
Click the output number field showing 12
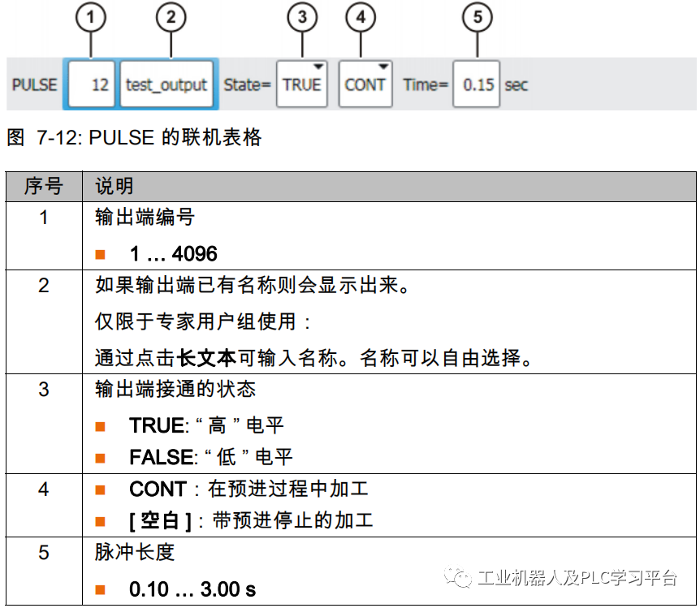(x=90, y=84)
